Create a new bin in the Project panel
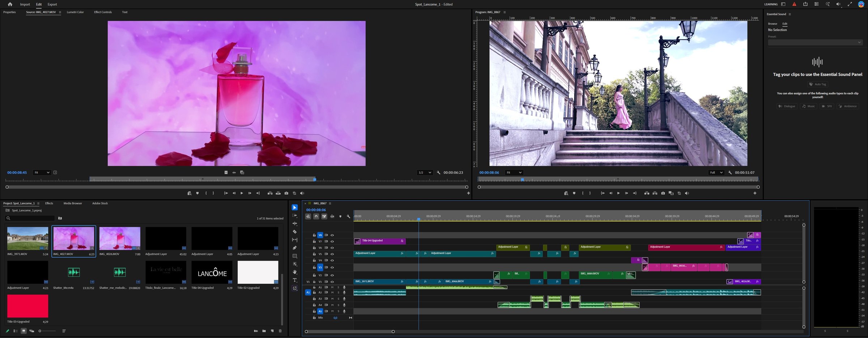Viewport: 868px width, 338px height. tap(264, 331)
